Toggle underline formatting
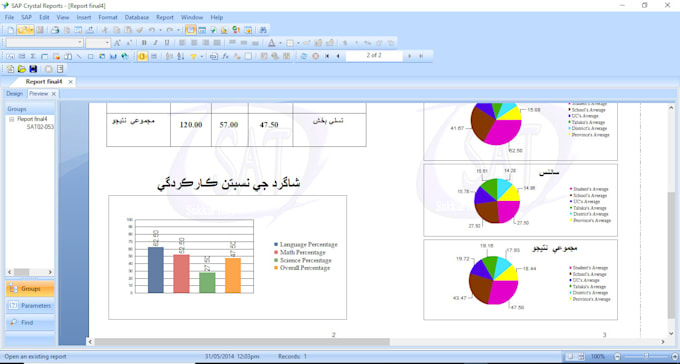Viewport: 680px width, 364px height. (167, 43)
